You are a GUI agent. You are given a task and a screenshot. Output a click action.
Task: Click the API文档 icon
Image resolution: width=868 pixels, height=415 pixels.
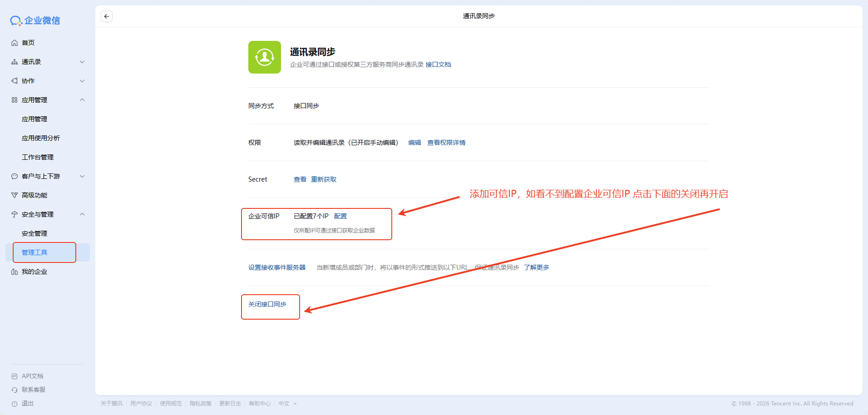[15, 376]
